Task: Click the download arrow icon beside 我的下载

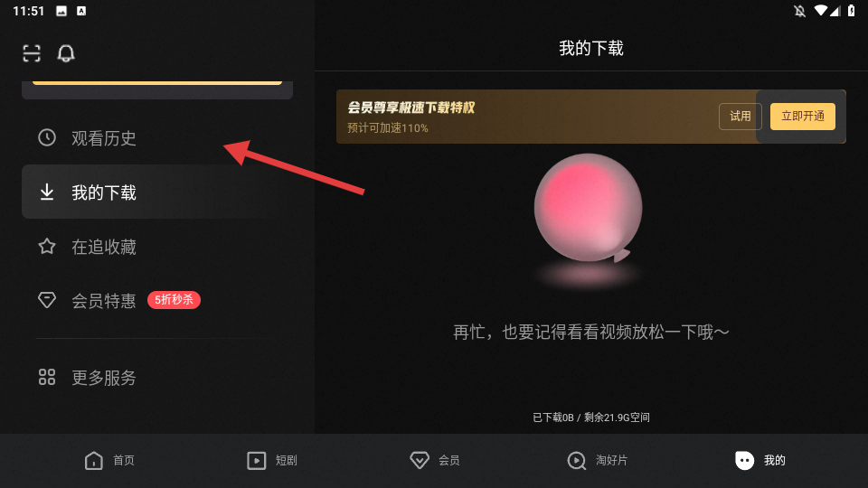Action: tap(47, 192)
